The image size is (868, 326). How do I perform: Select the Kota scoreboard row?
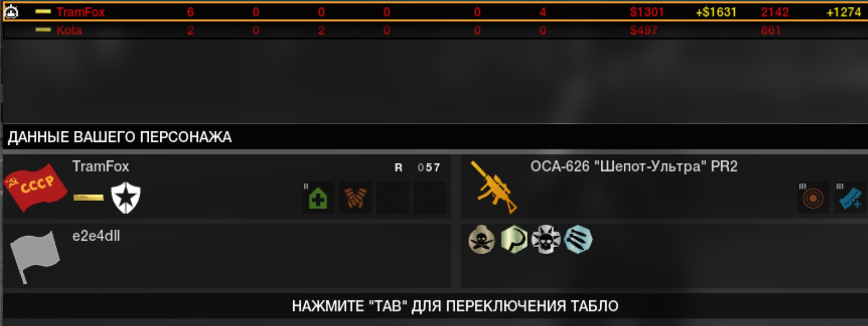coord(434,30)
